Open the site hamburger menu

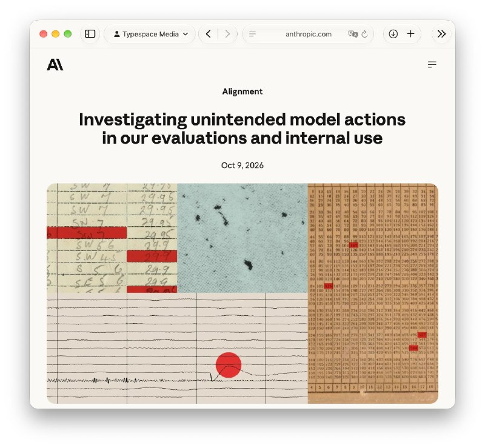[432, 64]
